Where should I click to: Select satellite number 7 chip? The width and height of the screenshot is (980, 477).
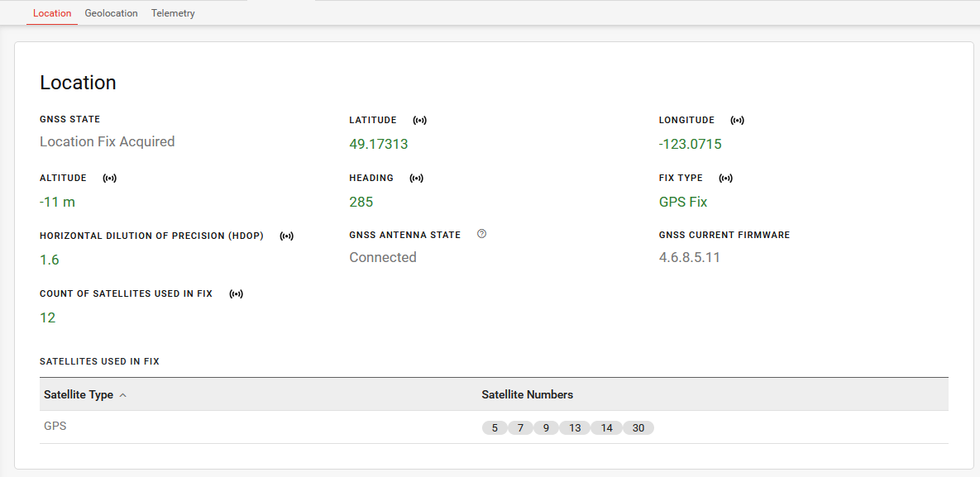520,428
